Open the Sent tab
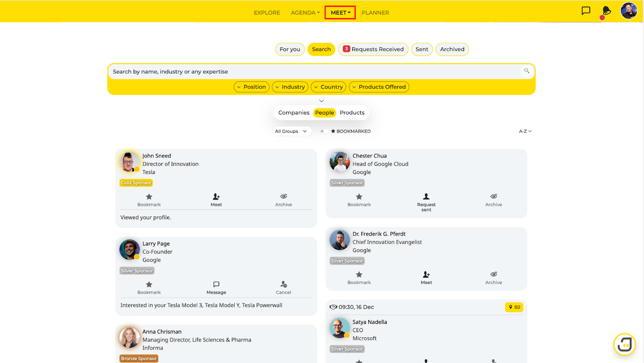Screen dimensions: 644x363 click(422, 49)
